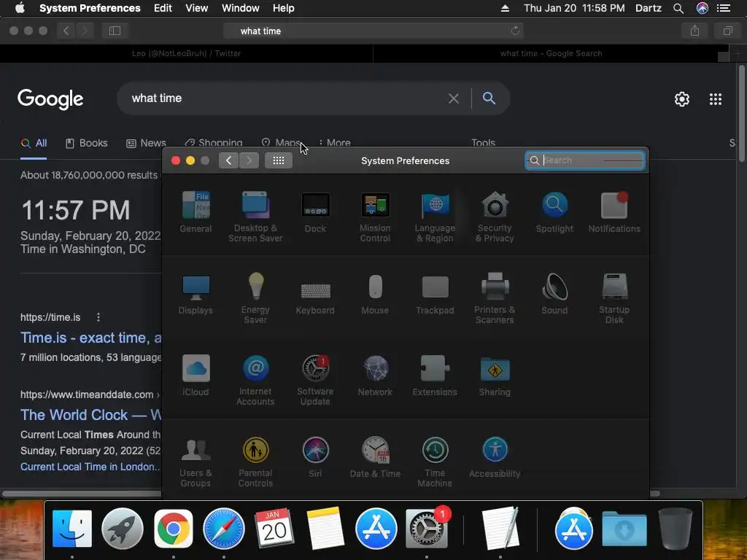
Task: Open the Apple menu
Action: click(x=20, y=8)
